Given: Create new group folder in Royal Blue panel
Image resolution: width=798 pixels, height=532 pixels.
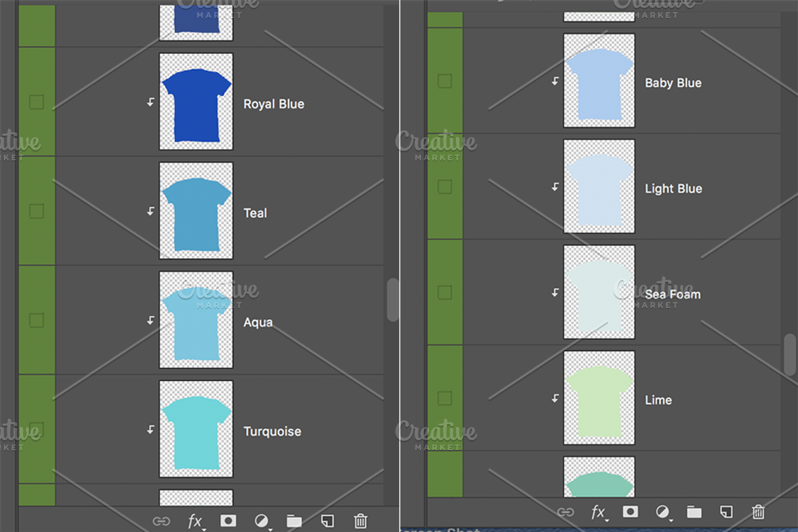Looking at the screenshot, I should [294, 521].
